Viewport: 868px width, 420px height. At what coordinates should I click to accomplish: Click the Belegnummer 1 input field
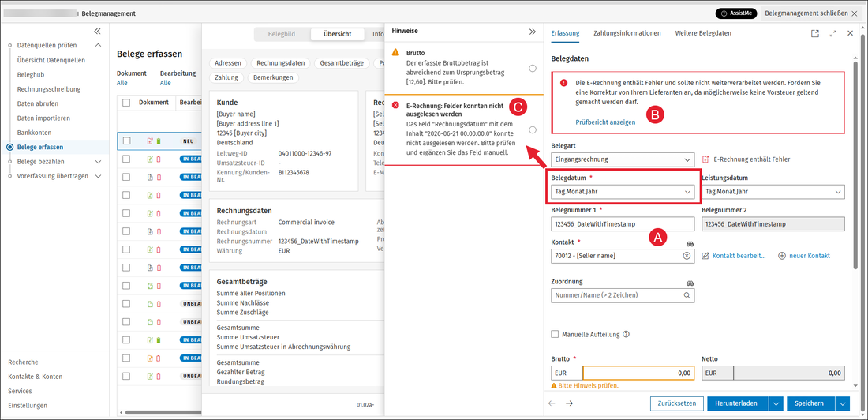point(623,224)
